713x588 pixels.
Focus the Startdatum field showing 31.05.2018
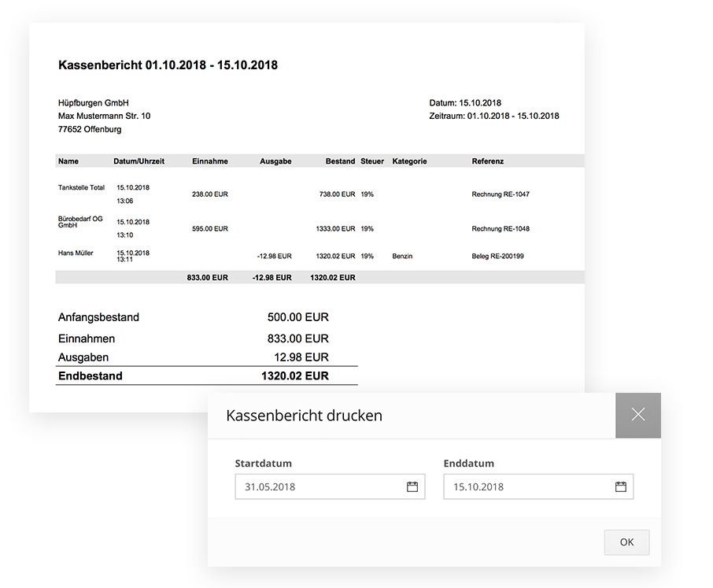pyautogui.click(x=330, y=486)
